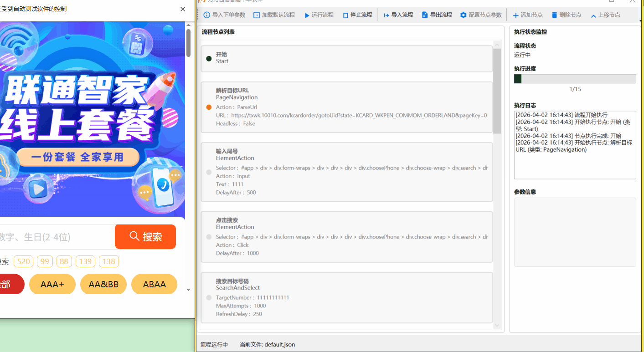644x352 pixels.
Task: Click the 导入下单参数 info icon
Action: tap(207, 15)
